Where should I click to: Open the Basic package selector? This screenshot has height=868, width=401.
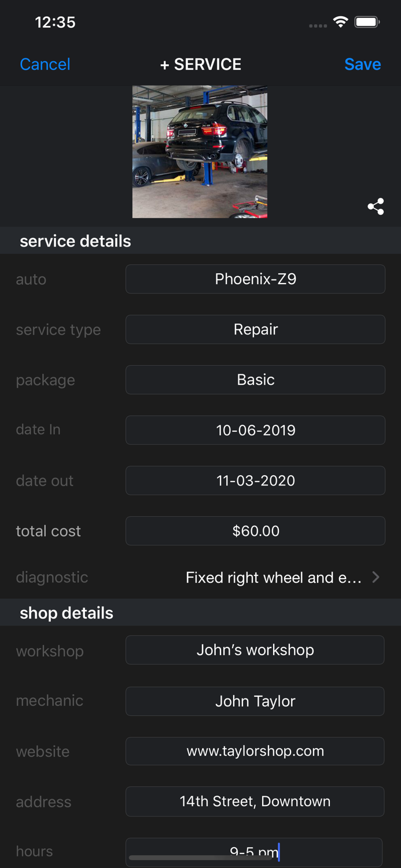255,380
